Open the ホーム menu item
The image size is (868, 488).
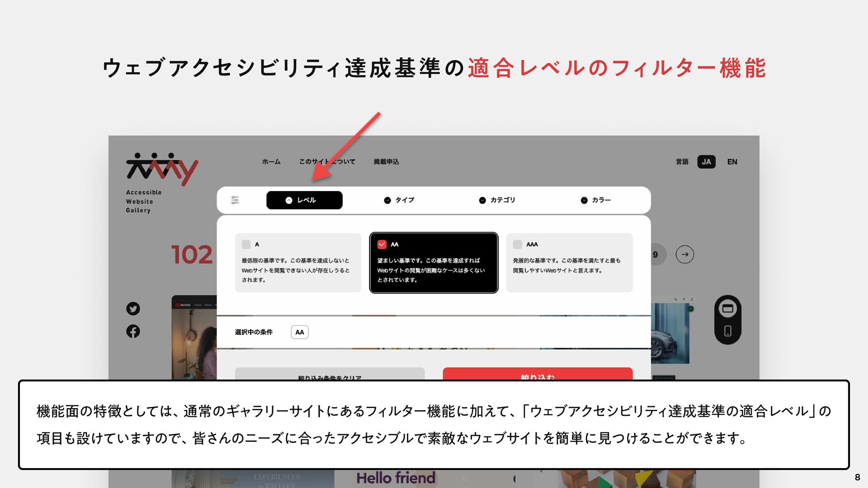point(271,162)
